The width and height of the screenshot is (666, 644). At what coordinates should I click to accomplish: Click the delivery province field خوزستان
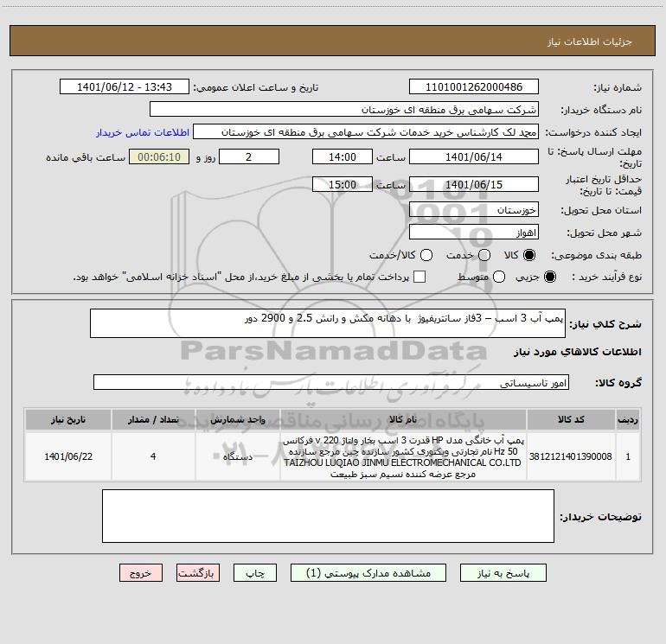474,209
